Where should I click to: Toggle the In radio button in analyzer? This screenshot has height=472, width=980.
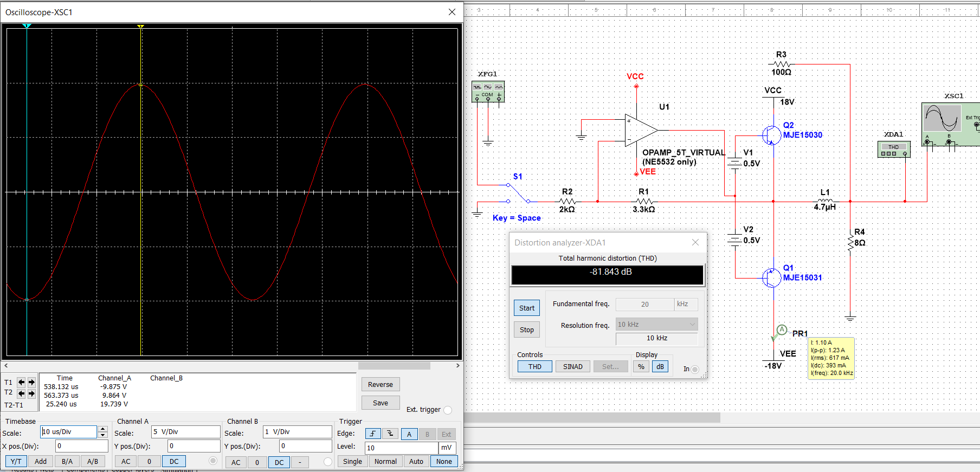point(695,369)
